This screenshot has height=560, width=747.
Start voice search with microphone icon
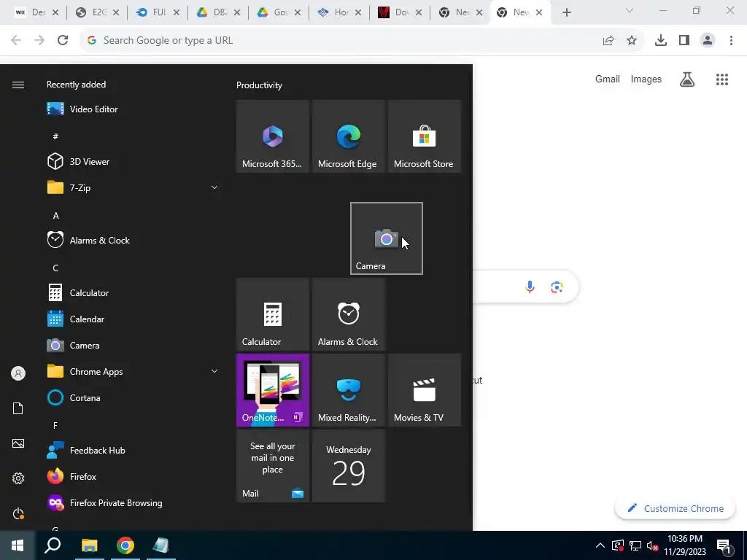[x=530, y=287]
